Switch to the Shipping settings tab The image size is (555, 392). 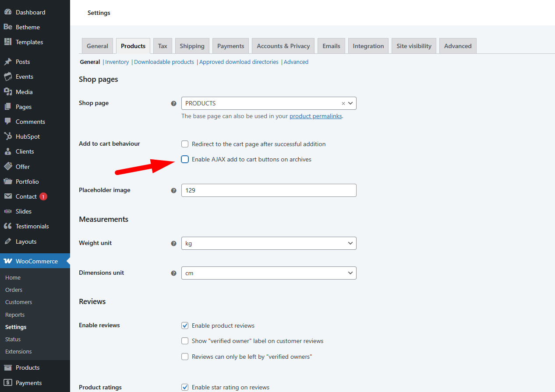point(192,46)
